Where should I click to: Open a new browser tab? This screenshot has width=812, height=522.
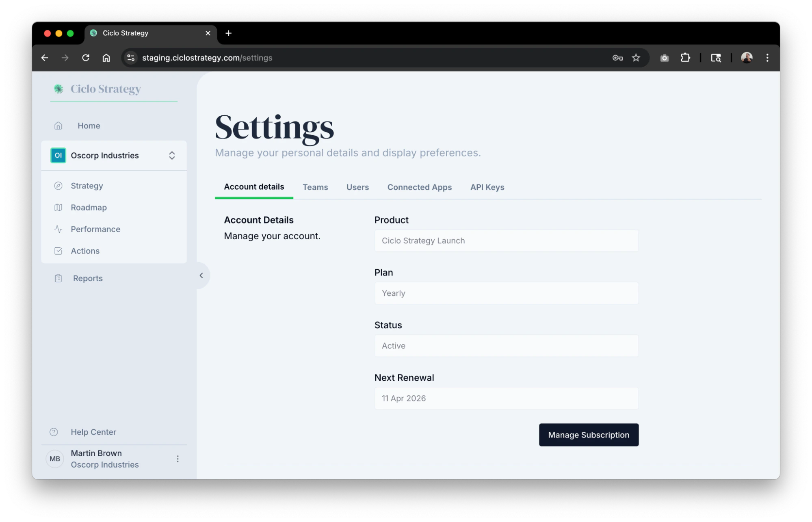[x=229, y=33]
